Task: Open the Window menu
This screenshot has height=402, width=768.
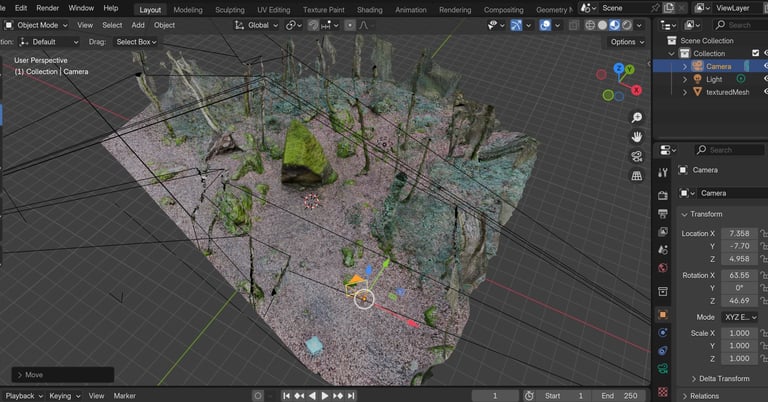Action: [x=81, y=8]
